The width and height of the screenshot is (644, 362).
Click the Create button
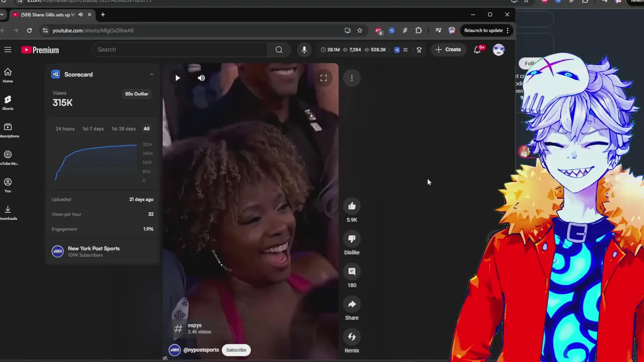(x=448, y=50)
